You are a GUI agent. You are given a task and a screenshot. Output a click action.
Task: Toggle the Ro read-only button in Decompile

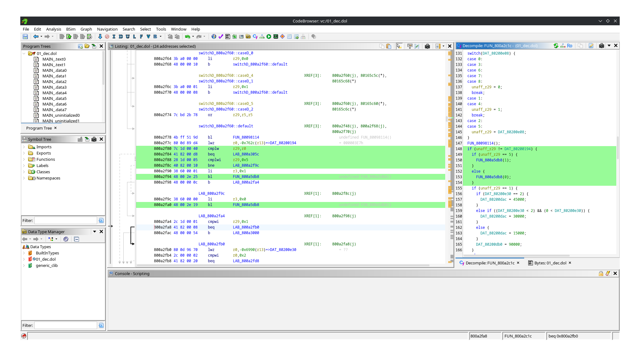[570, 46]
